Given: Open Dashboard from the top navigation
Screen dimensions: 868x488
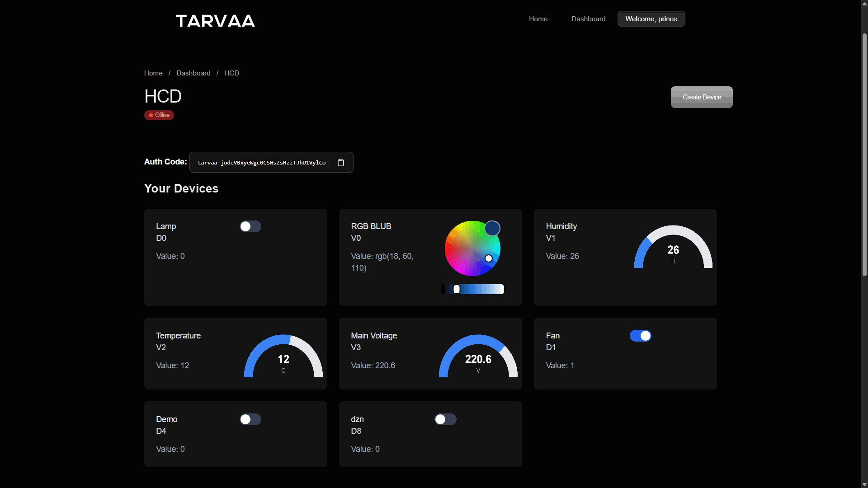Looking at the screenshot, I should 588,19.
